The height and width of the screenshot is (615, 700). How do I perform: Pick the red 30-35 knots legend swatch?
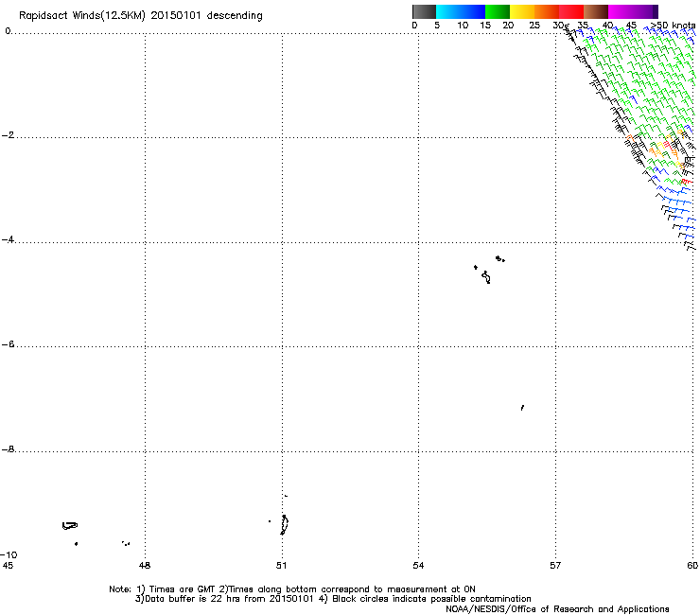tap(571, 11)
